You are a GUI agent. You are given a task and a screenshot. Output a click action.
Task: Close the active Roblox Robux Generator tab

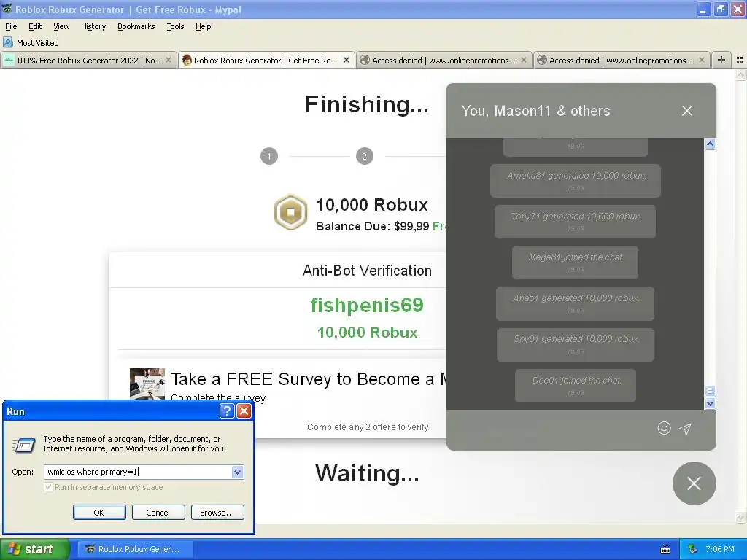click(x=347, y=60)
